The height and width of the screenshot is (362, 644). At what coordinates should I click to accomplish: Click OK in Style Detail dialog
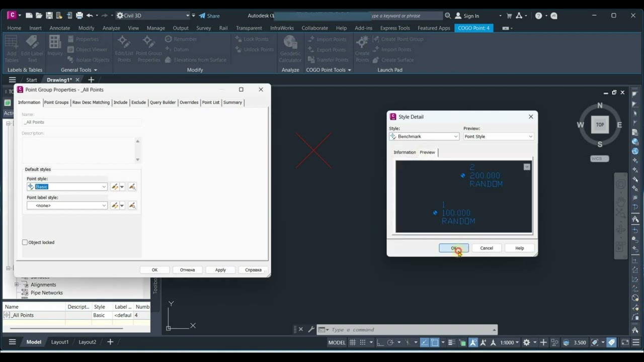coord(454,248)
